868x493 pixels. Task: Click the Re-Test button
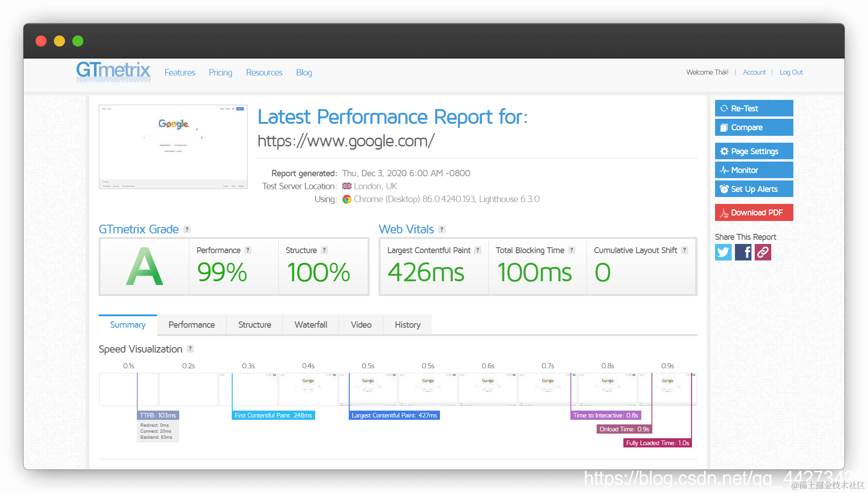pos(754,108)
